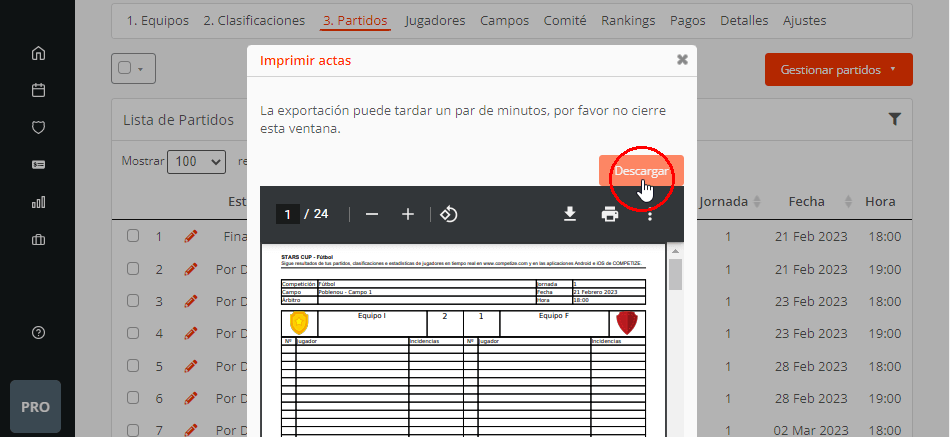Click the yellow Equipo I crest in PDF
950x437 pixels.
click(299, 323)
